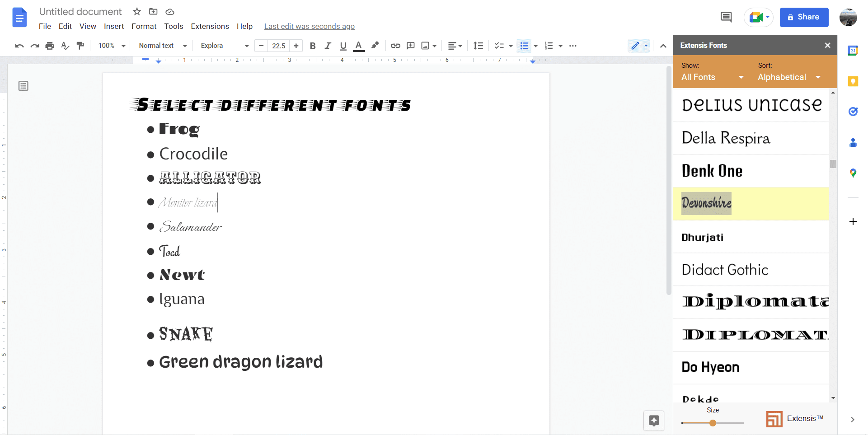Open the Format menu
Screen dimensions: 868x435
(144, 26)
